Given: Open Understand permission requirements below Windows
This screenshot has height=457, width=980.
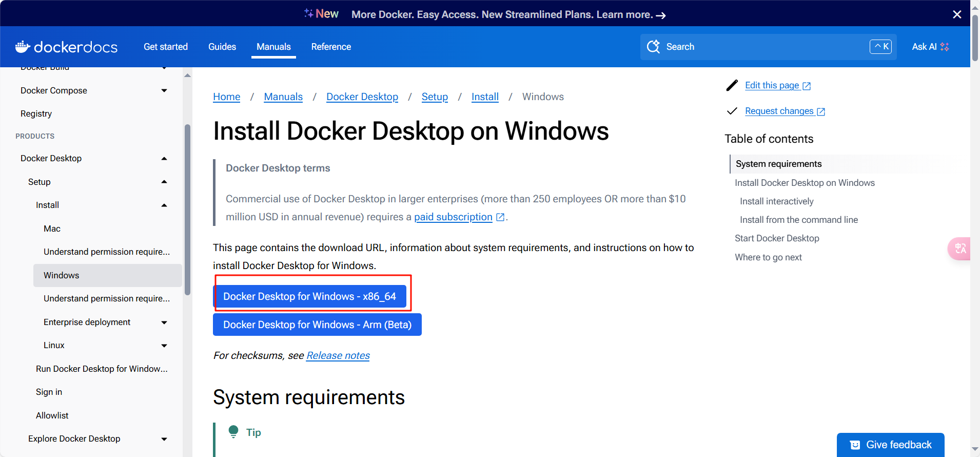Looking at the screenshot, I should pos(107,298).
